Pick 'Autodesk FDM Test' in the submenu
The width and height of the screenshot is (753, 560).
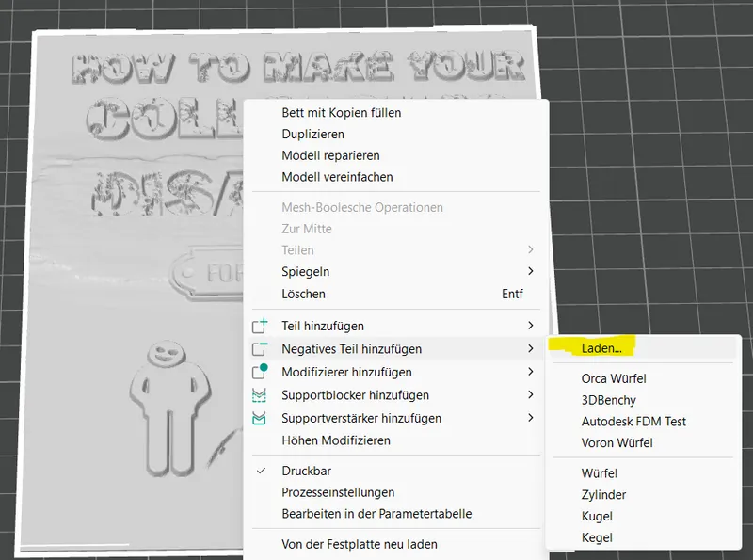pyautogui.click(x=633, y=422)
